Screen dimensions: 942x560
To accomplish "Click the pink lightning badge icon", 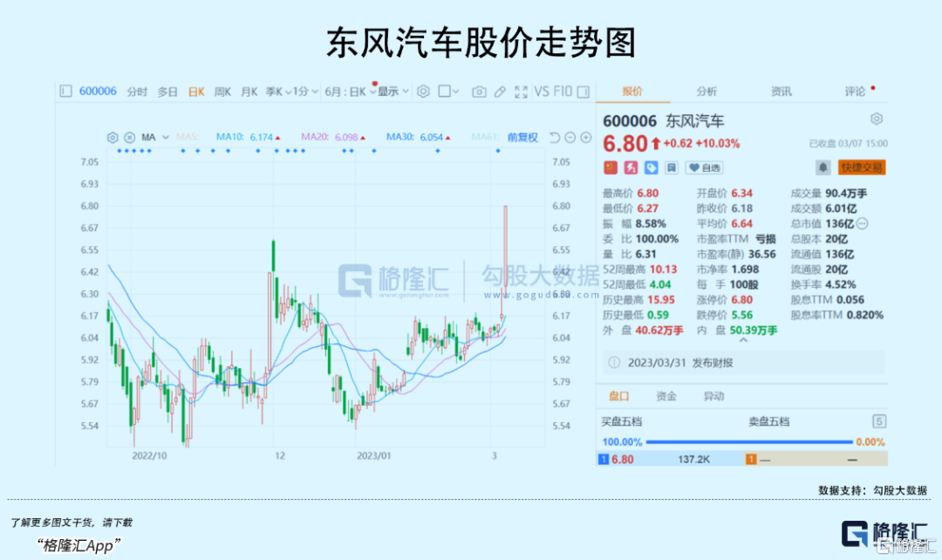I will tap(631, 167).
